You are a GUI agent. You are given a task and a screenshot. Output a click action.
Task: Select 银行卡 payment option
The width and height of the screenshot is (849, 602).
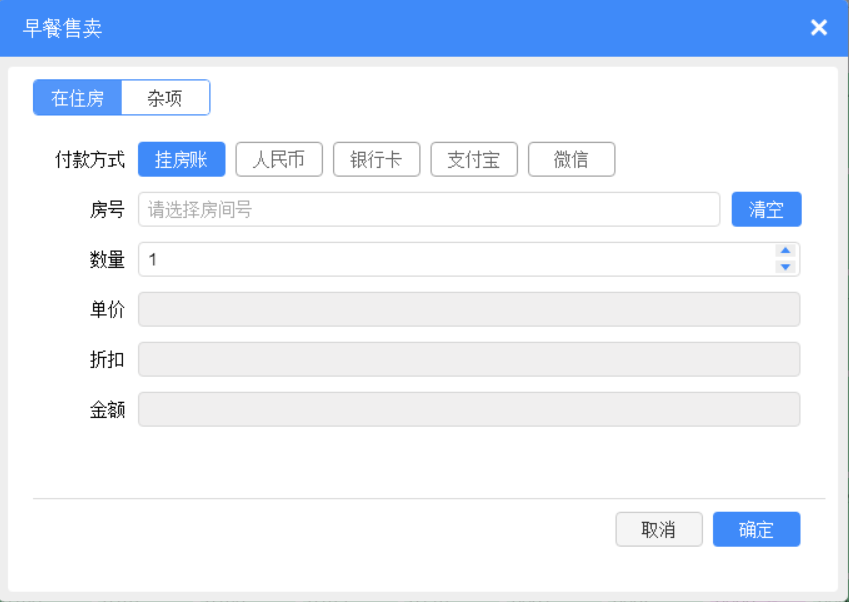[x=376, y=160]
